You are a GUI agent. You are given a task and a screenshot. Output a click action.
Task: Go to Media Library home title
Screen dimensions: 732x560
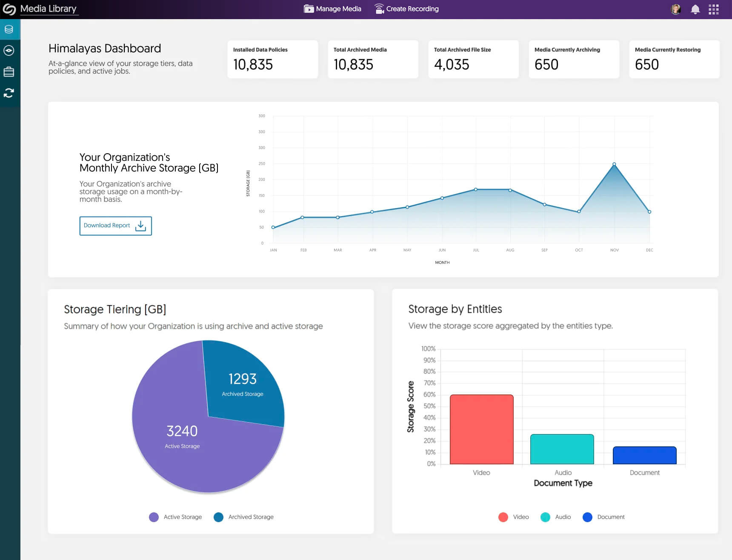tap(49, 9)
